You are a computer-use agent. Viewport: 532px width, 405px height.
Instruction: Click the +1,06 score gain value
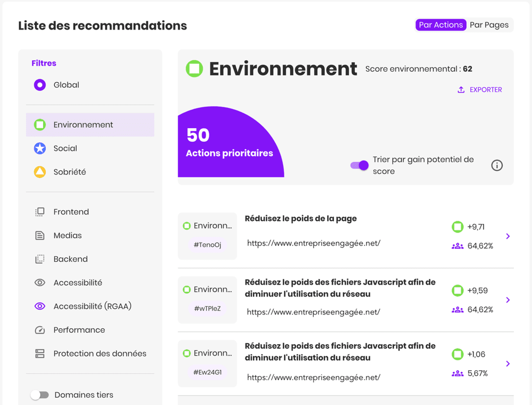pyautogui.click(x=476, y=355)
